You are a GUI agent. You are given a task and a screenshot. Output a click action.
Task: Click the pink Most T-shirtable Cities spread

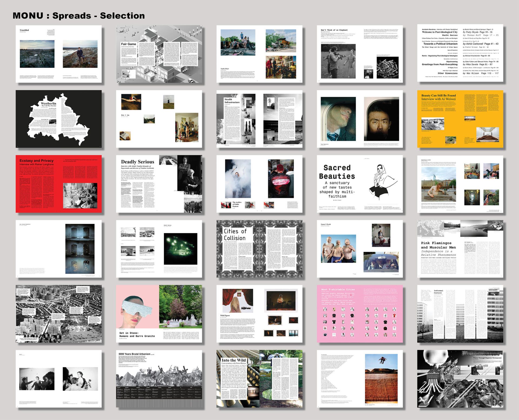pyautogui.click(x=360, y=314)
